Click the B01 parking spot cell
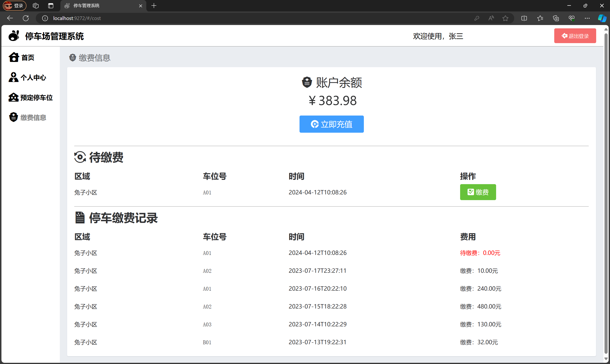 point(207,342)
